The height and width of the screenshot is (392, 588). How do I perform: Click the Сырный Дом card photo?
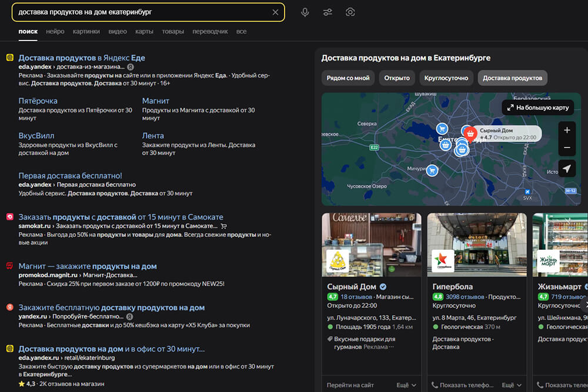[371, 244]
